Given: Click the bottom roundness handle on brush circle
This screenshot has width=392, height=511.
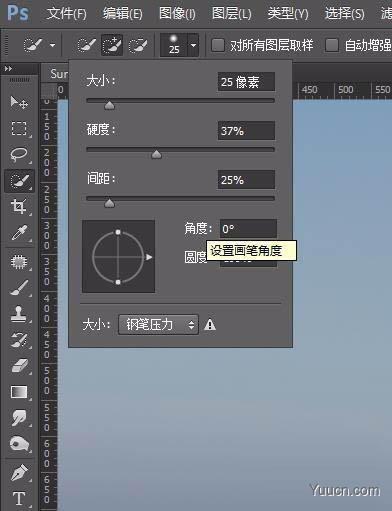Looking at the screenshot, I should tap(118, 282).
